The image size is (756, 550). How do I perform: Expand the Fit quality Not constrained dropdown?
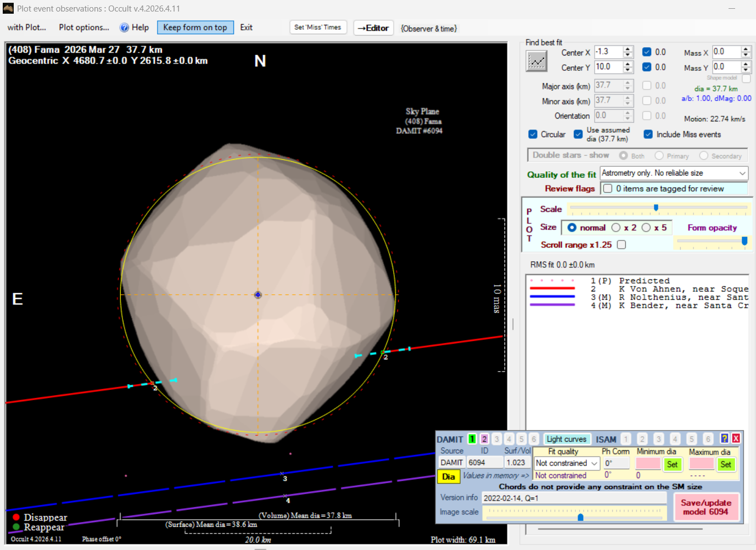click(x=594, y=464)
